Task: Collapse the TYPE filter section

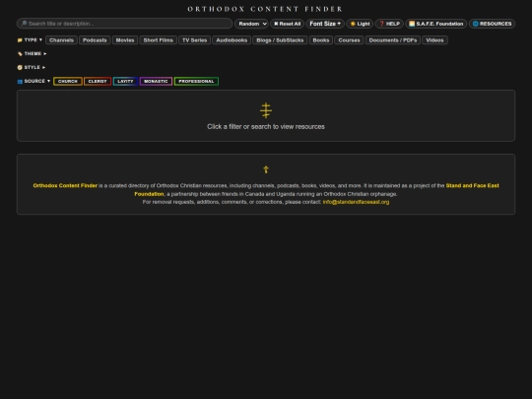Action: coord(30,40)
